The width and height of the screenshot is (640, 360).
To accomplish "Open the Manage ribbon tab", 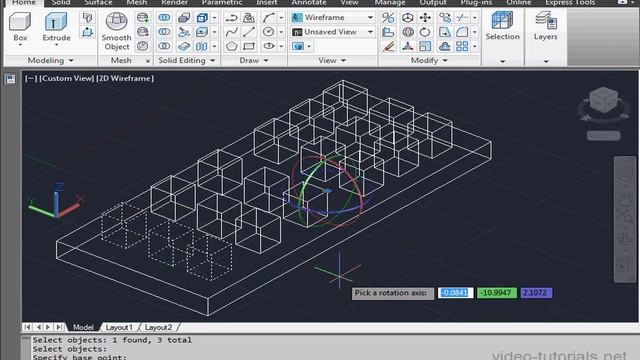I will (x=390, y=2).
